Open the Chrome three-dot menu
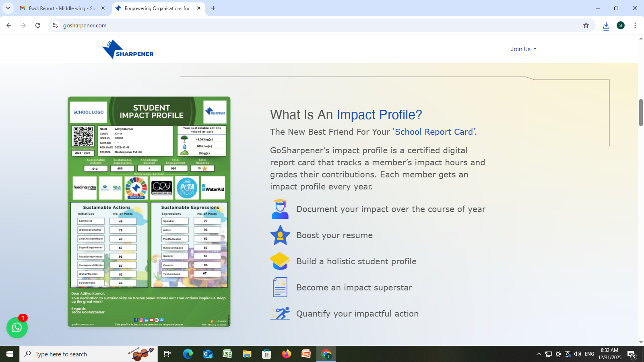The height and width of the screenshot is (362, 644). tap(635, 25)
